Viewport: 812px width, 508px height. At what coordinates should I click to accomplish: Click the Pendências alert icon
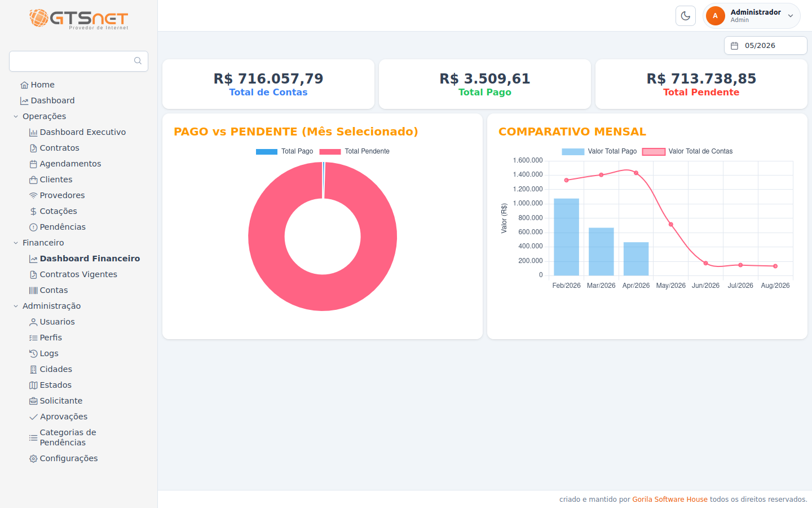(33, 227)
